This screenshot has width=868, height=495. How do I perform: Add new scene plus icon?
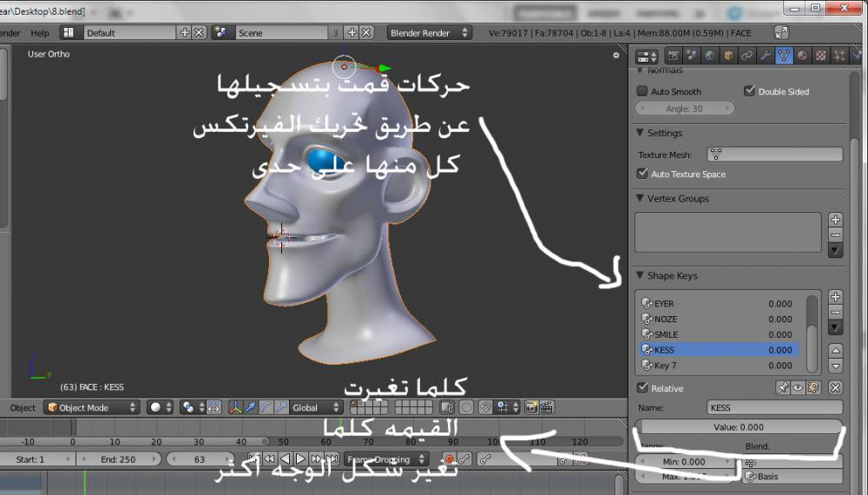[352, 33]
